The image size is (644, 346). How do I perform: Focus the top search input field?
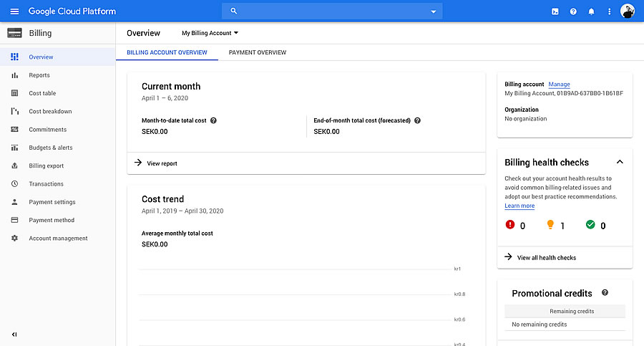tap(333, 11)
